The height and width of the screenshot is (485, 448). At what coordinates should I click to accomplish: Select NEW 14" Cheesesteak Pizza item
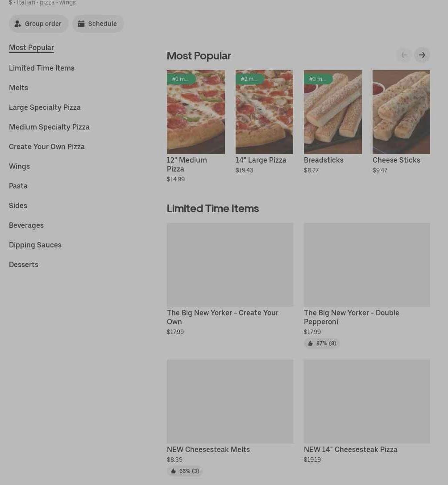click(x=367, y=401)
